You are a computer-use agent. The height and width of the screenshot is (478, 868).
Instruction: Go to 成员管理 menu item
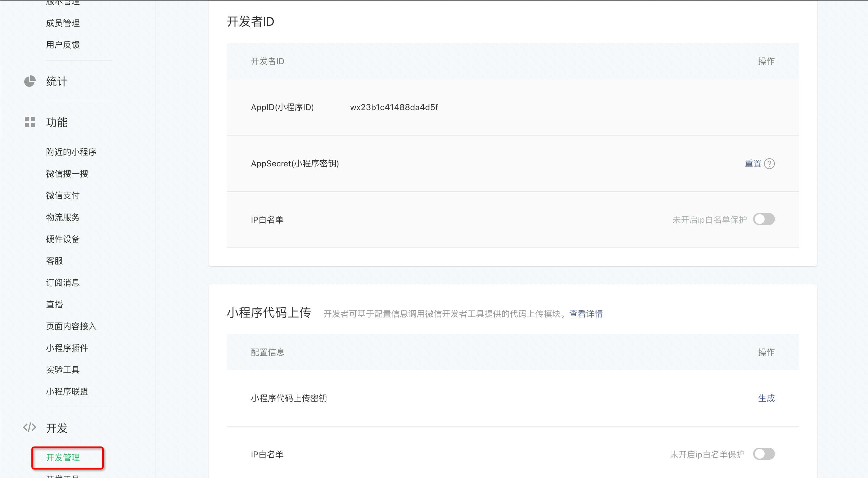pyautogui.click(x=63, y=23)
